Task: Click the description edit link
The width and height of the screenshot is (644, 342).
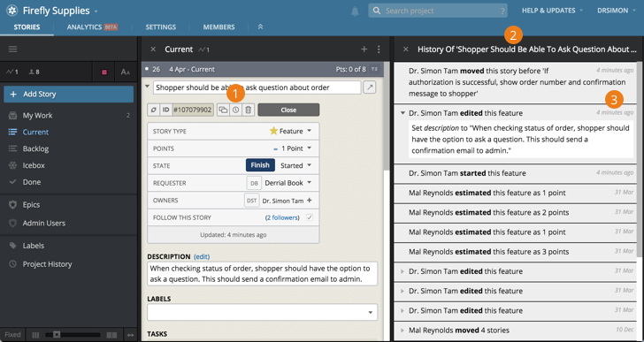Action: (202, 256)
